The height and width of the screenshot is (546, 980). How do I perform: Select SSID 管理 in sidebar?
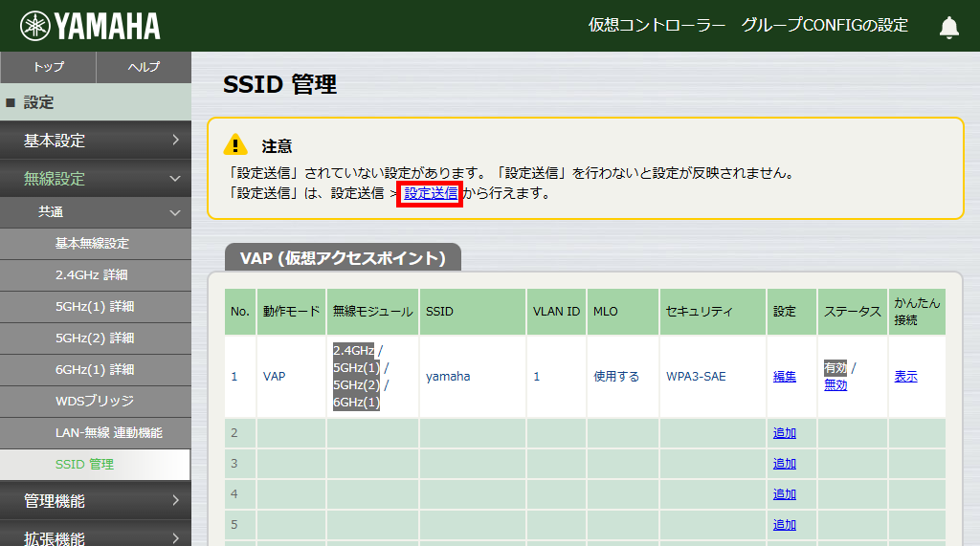point(95,464)
